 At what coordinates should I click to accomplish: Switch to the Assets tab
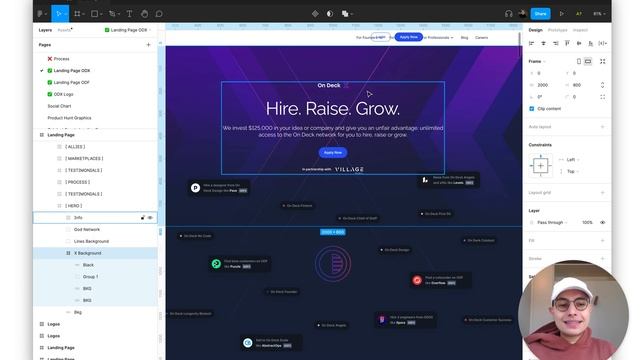pos(64,30)
